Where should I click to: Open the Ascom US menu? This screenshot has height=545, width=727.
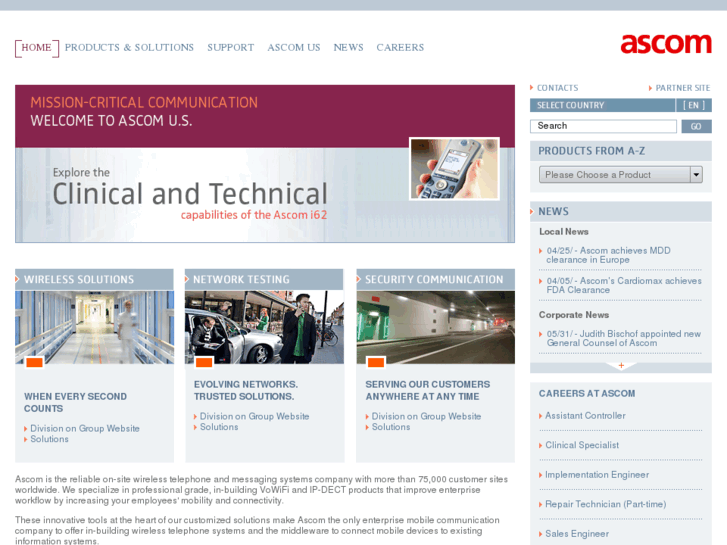coord(293,47)
